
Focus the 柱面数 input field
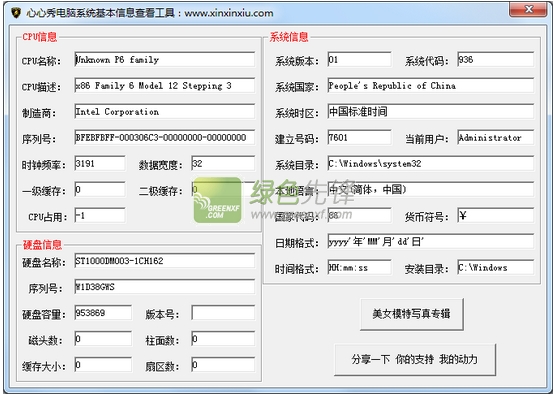point(223,339)
